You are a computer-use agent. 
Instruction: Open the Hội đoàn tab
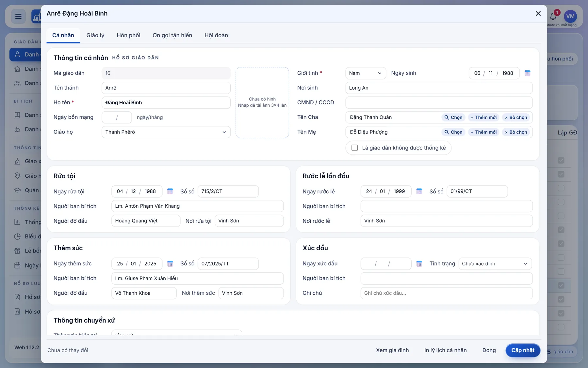click(x=216, y=35)
